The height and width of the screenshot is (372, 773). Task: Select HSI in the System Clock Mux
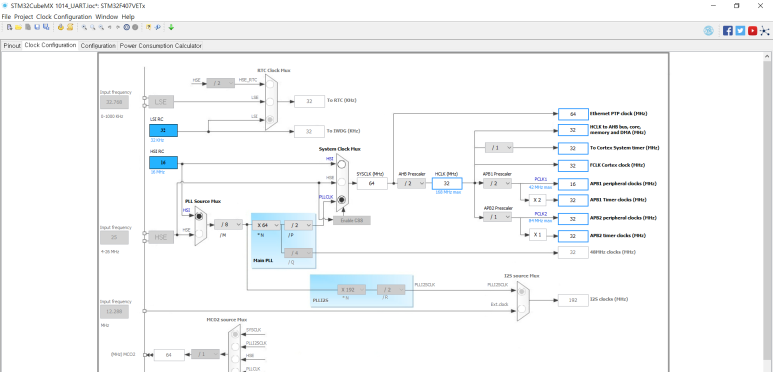341,165
